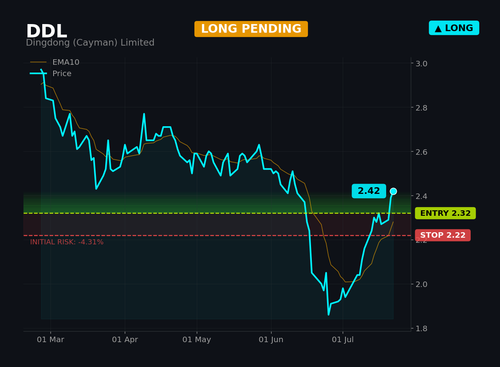Click the 2.0 price axis label
This screenshot has height=367, width=500.
pos(421,284)
